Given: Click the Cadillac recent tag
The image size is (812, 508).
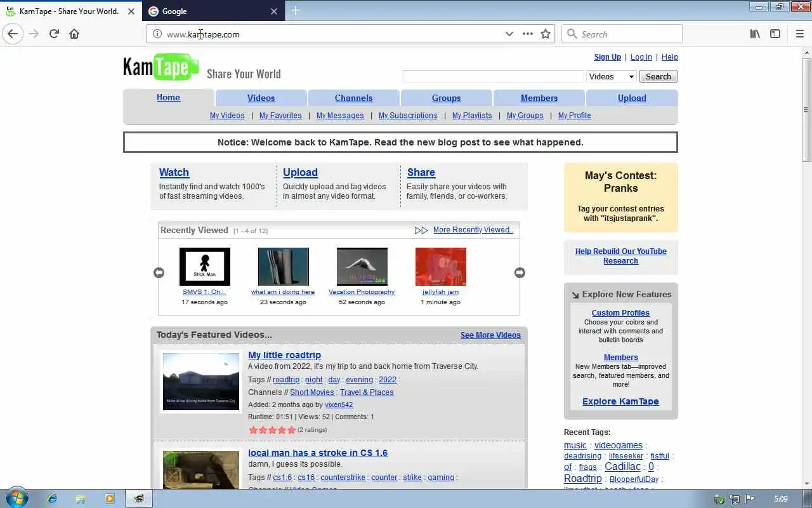Looking at the screenshot, I should [622, 466].
